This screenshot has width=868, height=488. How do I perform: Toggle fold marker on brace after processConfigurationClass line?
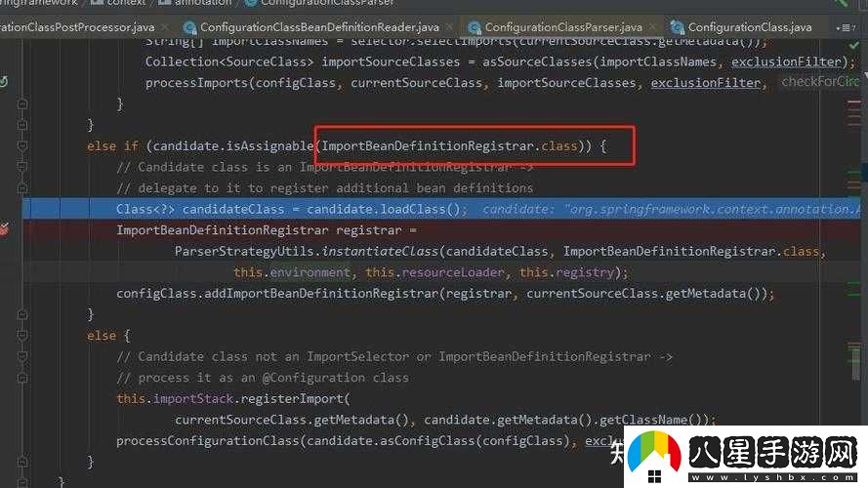coord(22,462)
